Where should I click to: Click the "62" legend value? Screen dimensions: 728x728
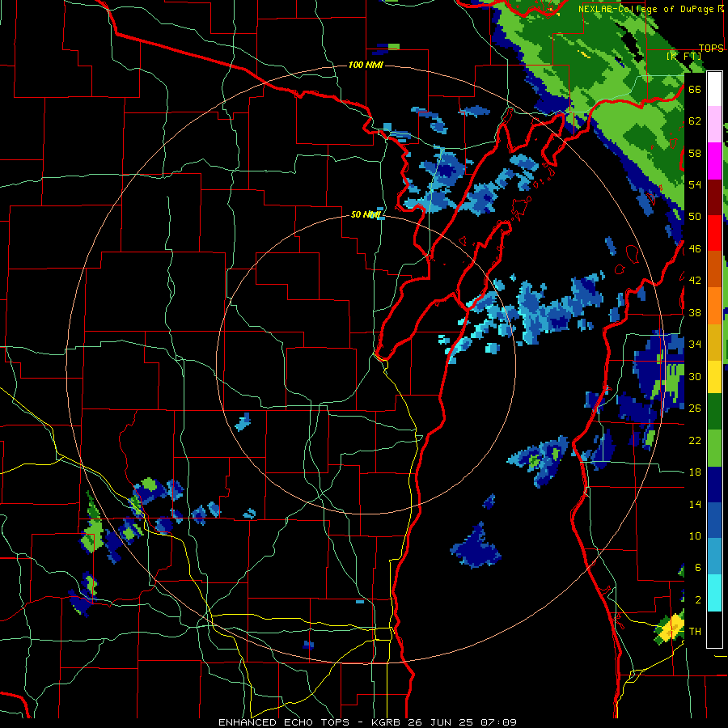click(695, 121)
